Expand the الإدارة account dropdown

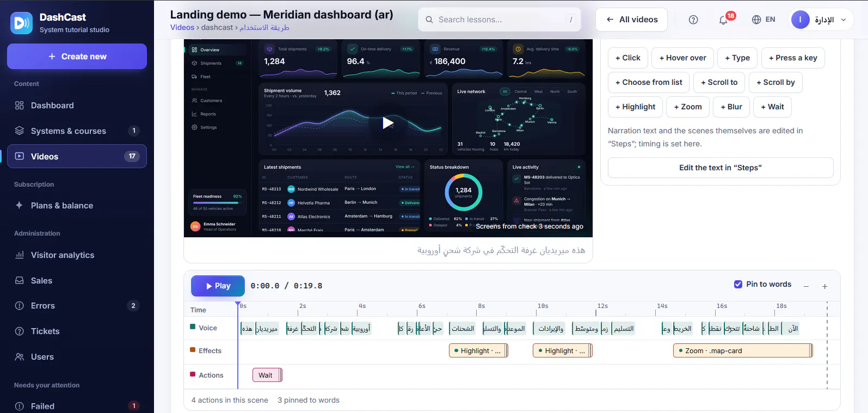[821, 20]
